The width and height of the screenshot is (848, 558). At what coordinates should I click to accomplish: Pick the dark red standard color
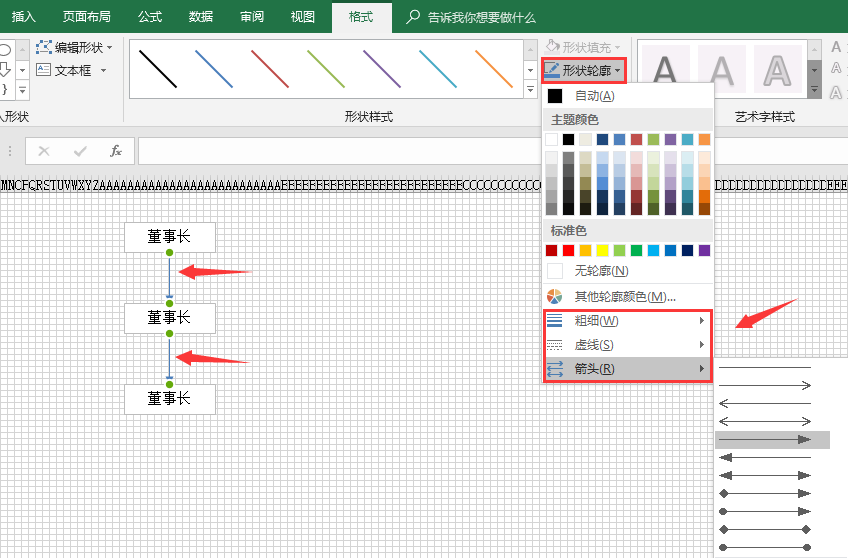point(551,250)
